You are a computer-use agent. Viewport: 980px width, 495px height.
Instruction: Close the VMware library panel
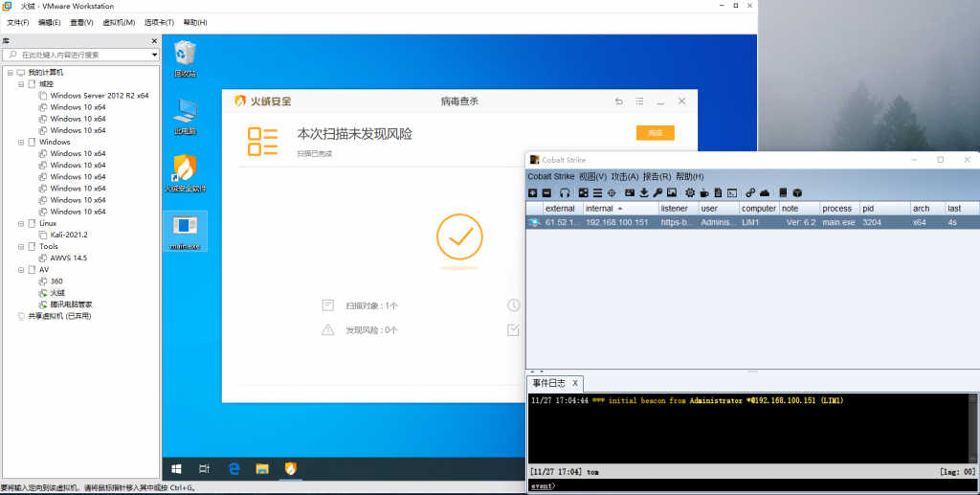pos(154,40)
